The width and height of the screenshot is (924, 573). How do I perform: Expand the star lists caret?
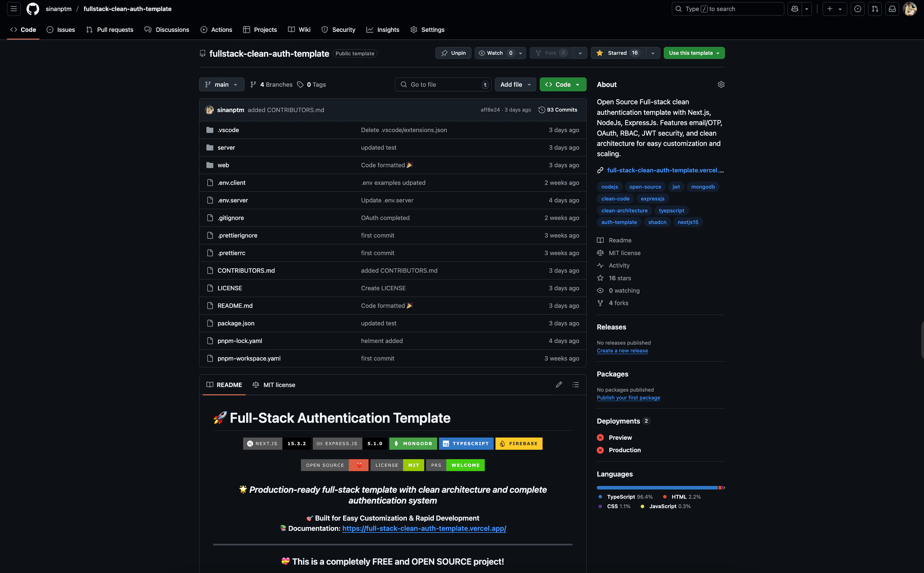(x=653, y=53)
